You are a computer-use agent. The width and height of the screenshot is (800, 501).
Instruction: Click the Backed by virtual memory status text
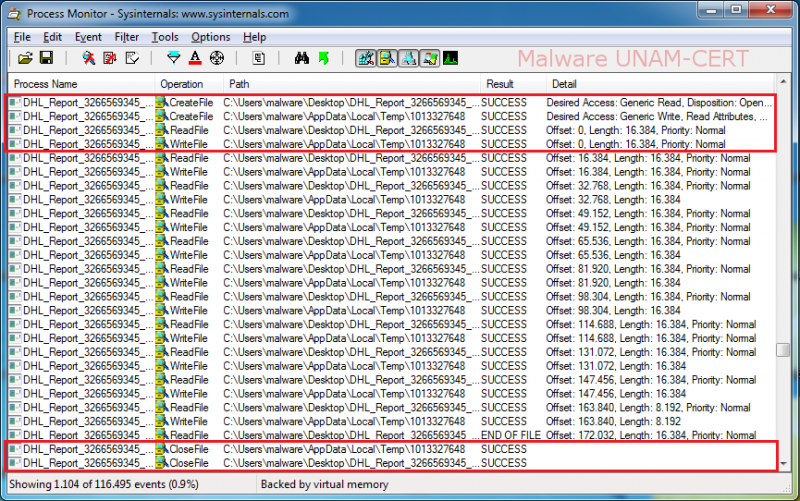tap(324, 484)
